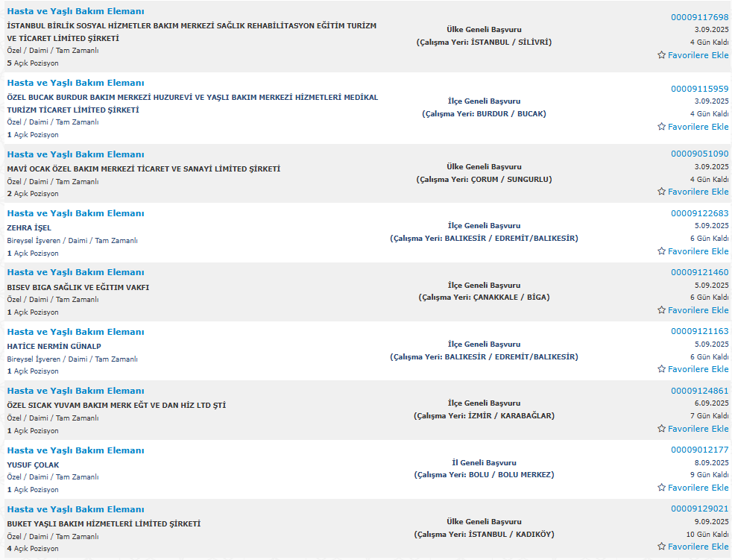The height and width of the screenshot is (560, 732).
Task: Click Favorilere Ekle text for listing 00009124861
Action: 698,429
